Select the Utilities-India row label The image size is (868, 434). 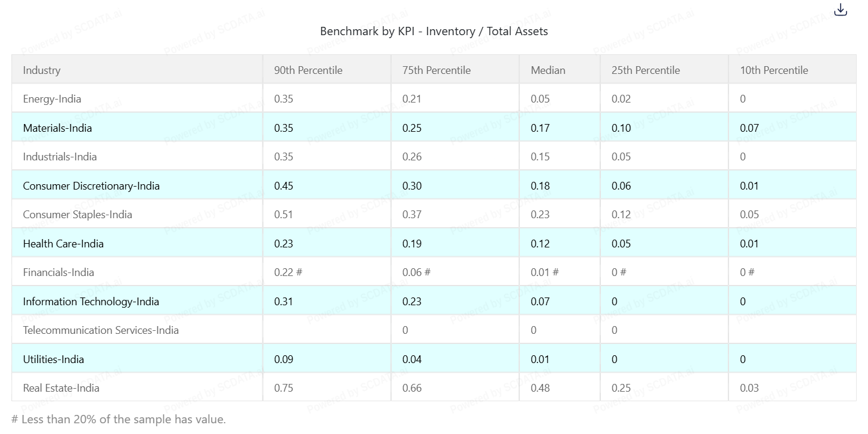pyautogui.click(x=53, y=359)
